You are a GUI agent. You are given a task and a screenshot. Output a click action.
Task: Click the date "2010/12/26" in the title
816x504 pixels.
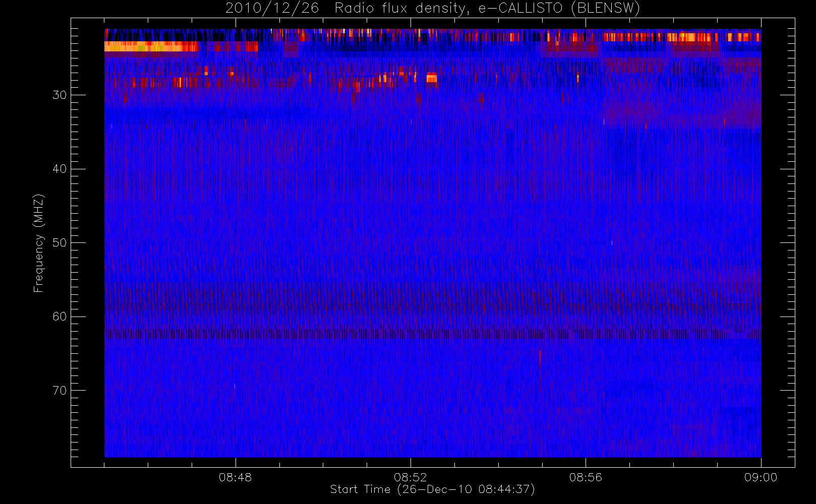pyautogui.click(x=272, y=9)
